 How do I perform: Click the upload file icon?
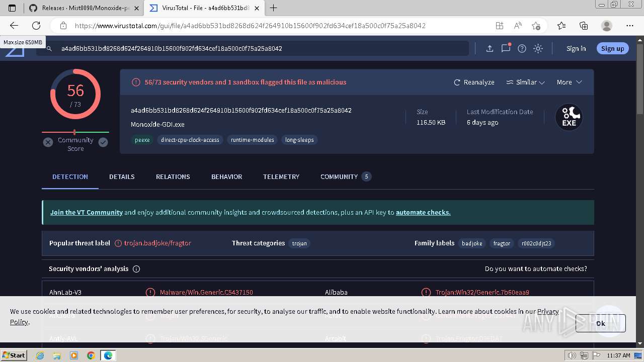click(490, 49)
